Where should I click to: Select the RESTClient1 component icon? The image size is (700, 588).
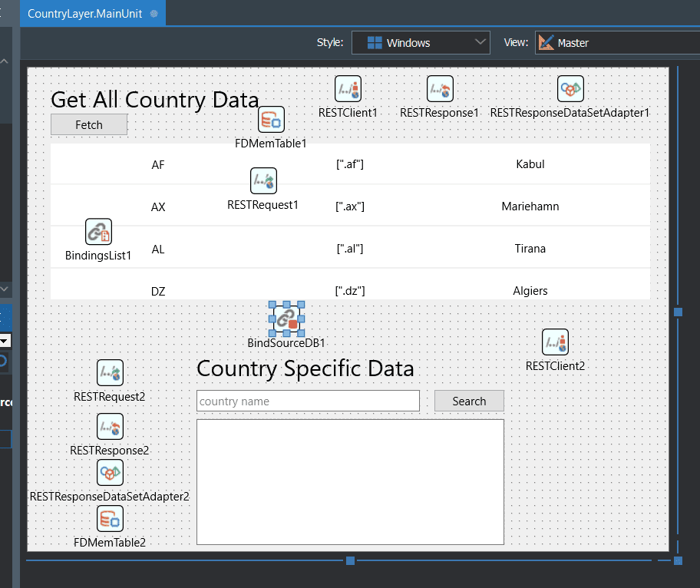pyautogui.click(x=348, y=89)
